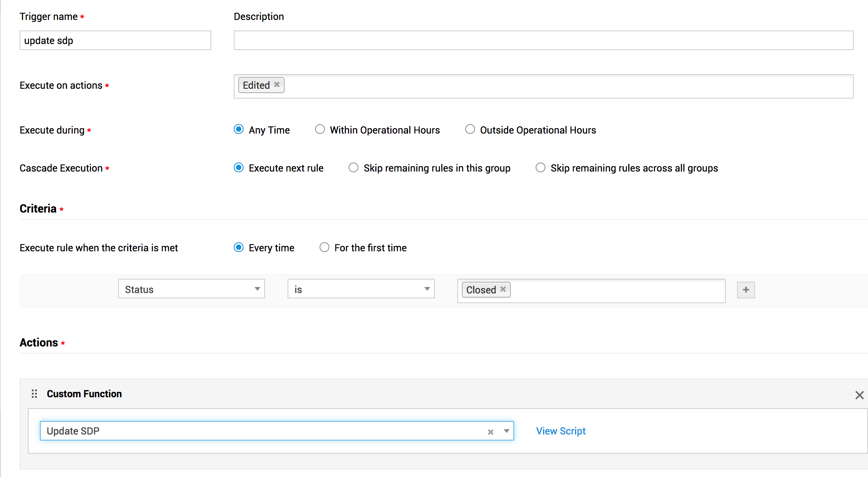
Task: Grab the Custom Function drag handle
Action: [34, 393]
